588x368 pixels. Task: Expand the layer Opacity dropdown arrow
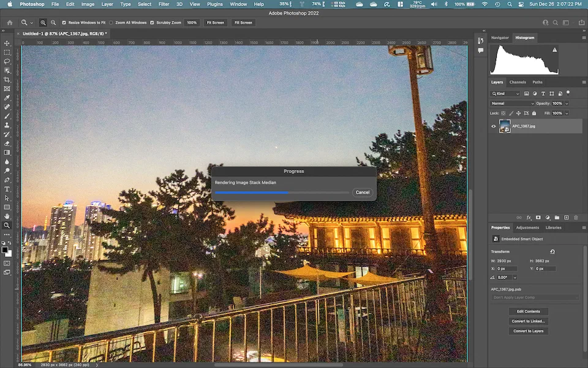coord(567,103)
